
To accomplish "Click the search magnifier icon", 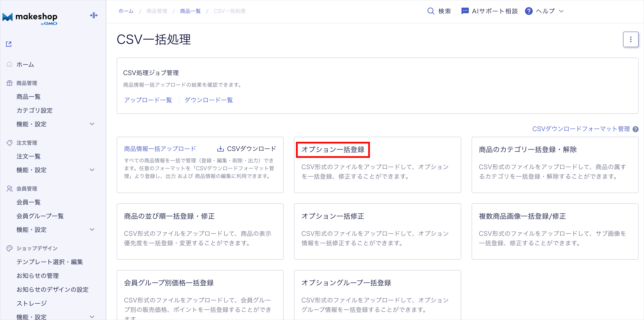I will coord(431,11).
